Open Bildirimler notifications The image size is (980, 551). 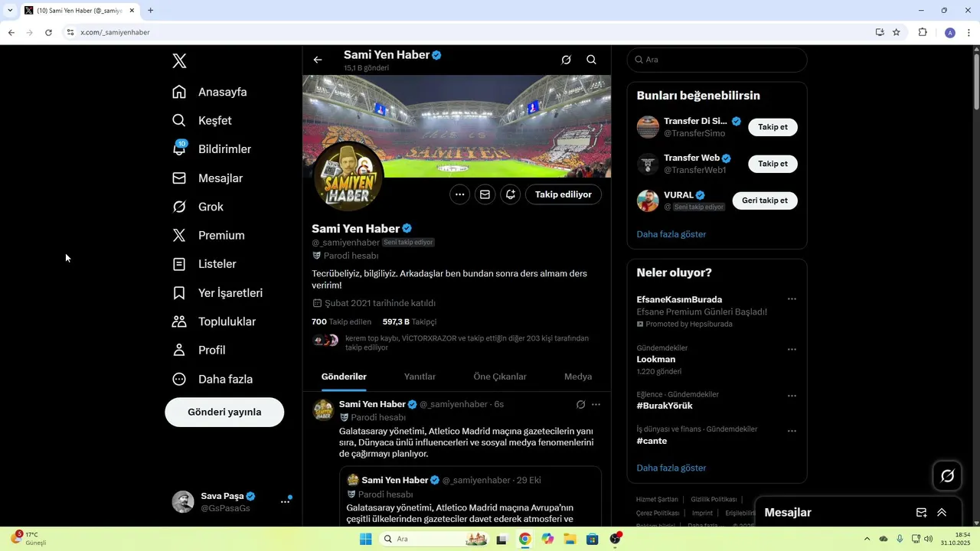[212, 149]
